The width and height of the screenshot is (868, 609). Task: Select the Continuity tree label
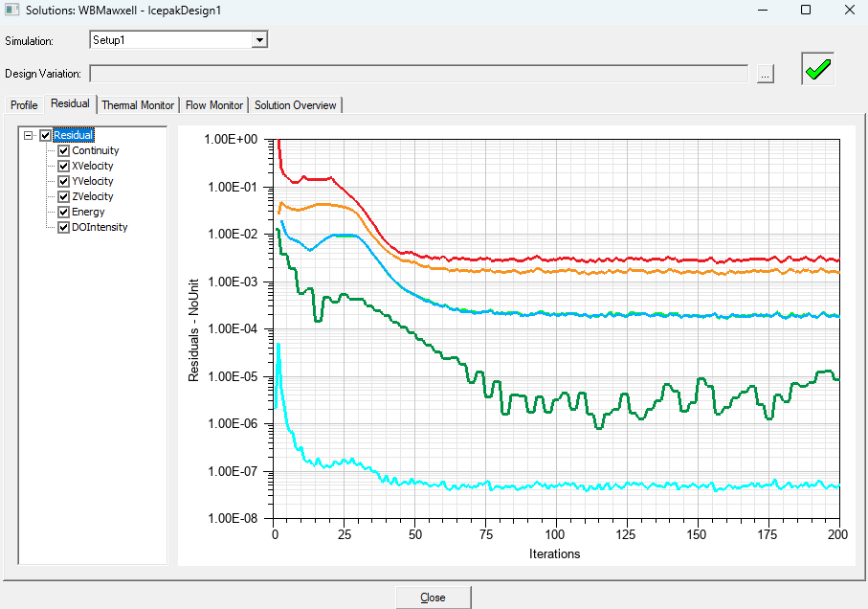point(95,150)
